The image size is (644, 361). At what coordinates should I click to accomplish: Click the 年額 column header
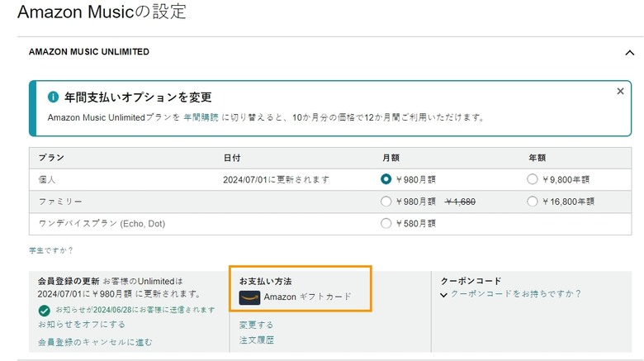[537, 158]
